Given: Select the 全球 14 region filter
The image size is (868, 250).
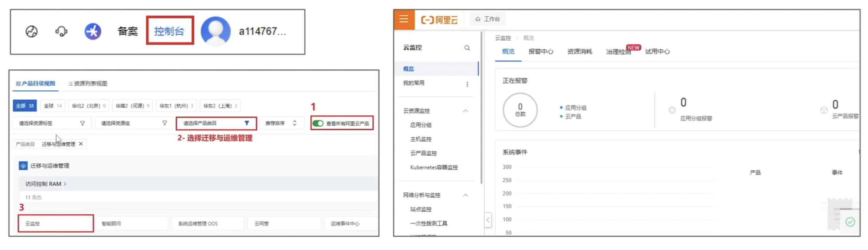Looking at the screenshot, I should (x=53, y=105).
